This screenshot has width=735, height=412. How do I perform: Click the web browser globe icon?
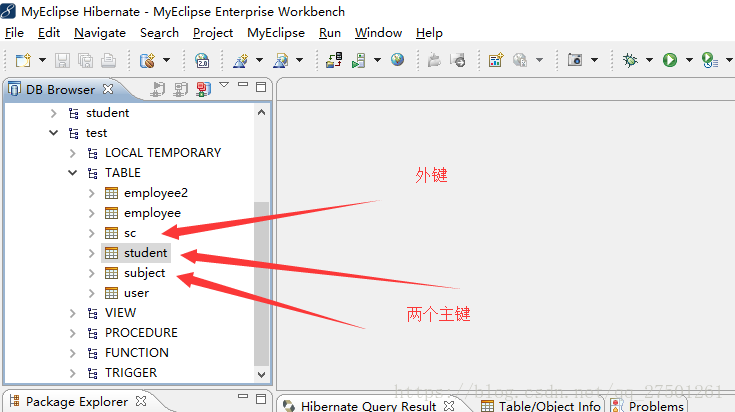click(x=398, y=60)
